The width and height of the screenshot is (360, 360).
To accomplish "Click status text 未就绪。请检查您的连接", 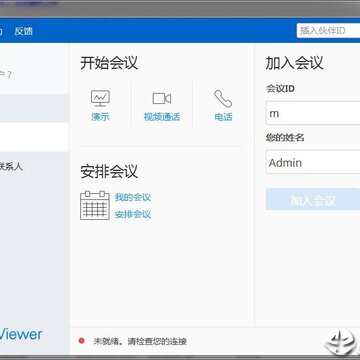I will tap(140, 341).
